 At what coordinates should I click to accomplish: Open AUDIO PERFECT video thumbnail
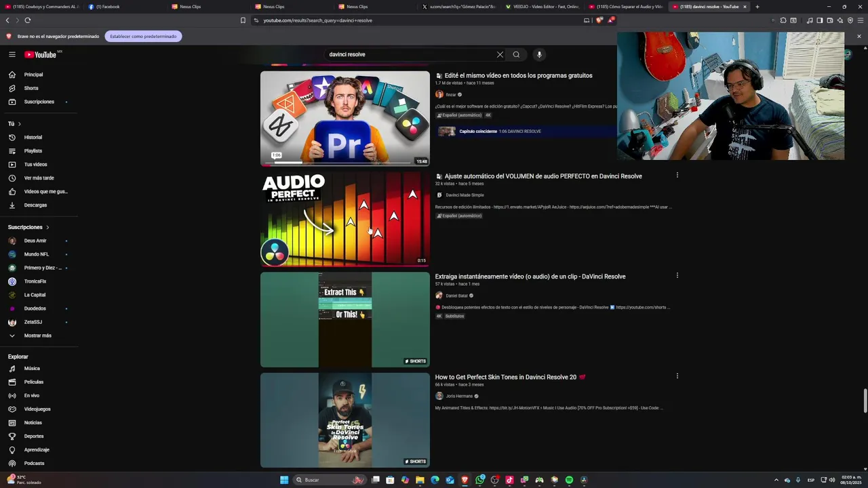tap(345, 219)
